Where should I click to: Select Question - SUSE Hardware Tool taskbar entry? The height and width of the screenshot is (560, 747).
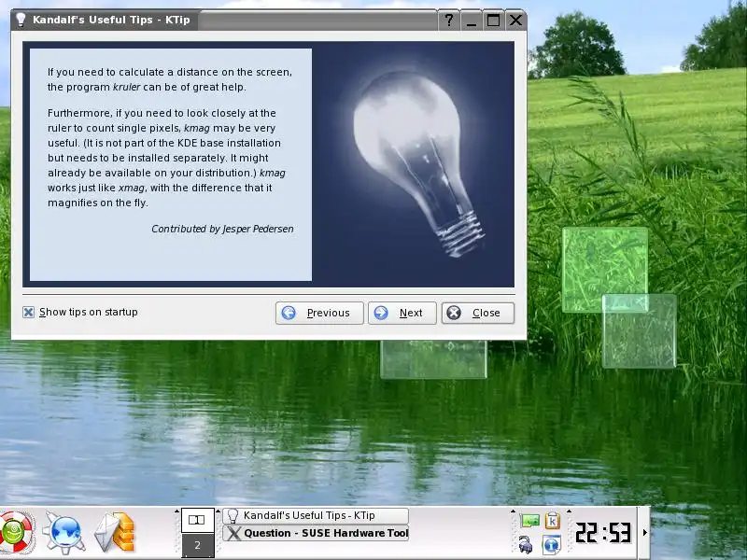[x=316, y=533]
